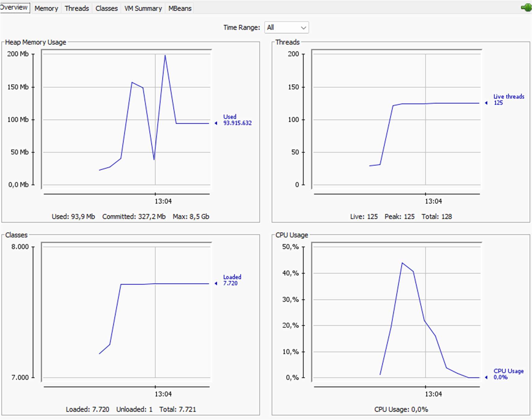Image resolution: width=532 pixels, height=420 pixels.
Task: Click the 'Peak: 125' thread text
Action: pos(399,216)
